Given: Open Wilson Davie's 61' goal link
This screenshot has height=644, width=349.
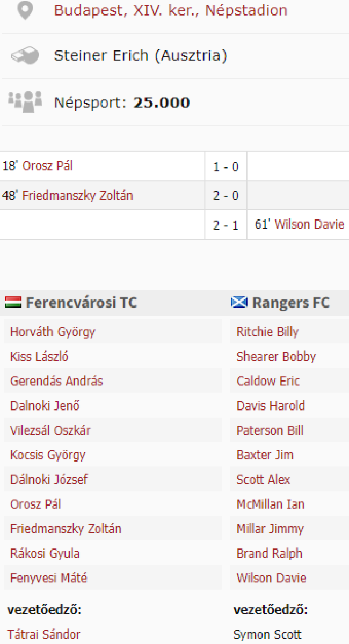Looking at the screenshot, I should tap(309, 224).
